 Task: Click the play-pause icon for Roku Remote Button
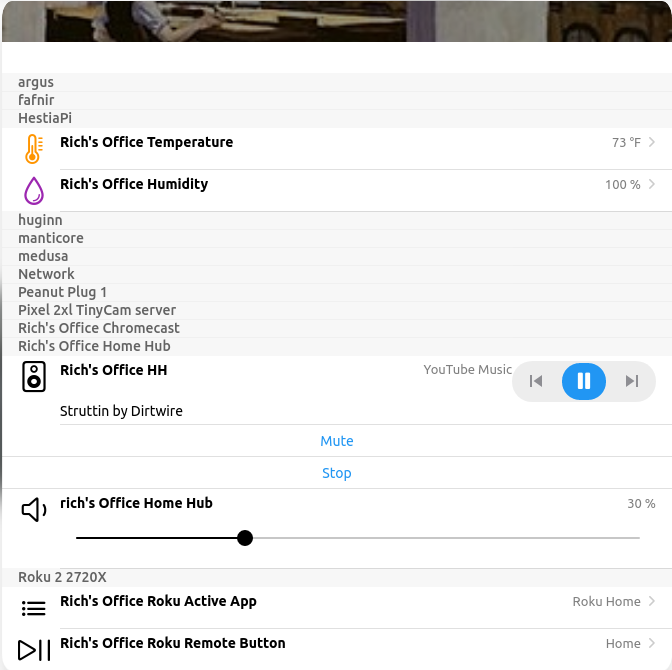(x=34, y=650)
